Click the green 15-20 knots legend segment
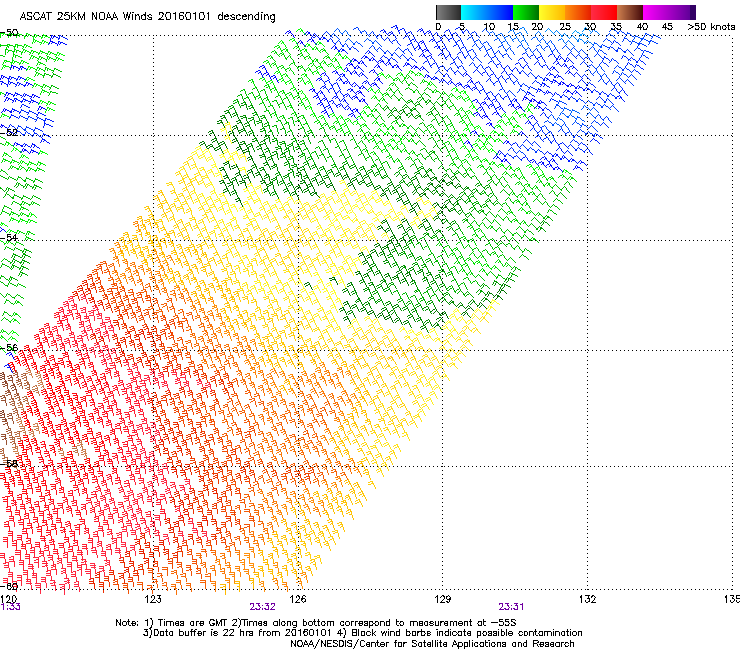740x650 pixels. (x=526, y=12)
